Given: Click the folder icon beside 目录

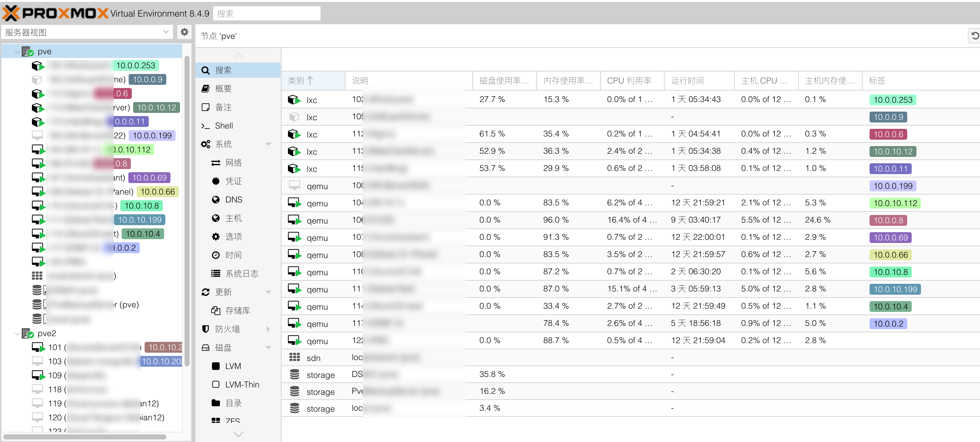Looking at the screenshot, I should [x=216, y=403].
